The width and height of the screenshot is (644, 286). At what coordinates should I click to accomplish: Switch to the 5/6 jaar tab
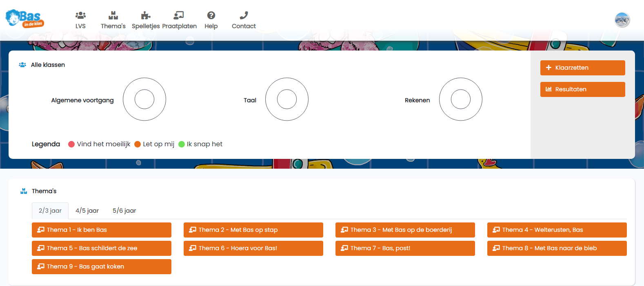coord(124,211)
